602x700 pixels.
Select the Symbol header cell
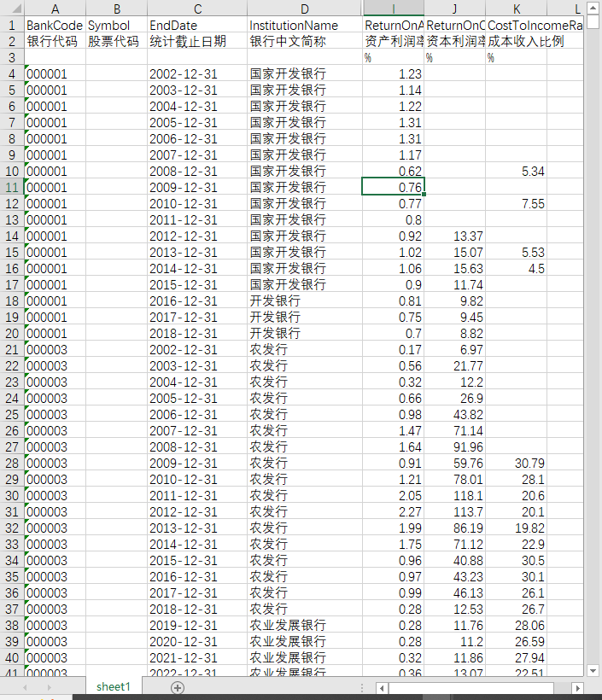coord(117,25)
